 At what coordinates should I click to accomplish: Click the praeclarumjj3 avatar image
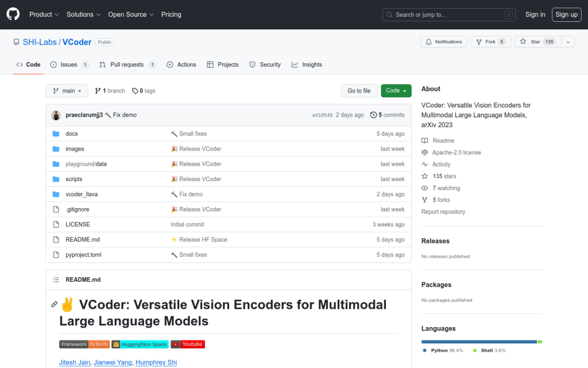click(x=56, y=115)
